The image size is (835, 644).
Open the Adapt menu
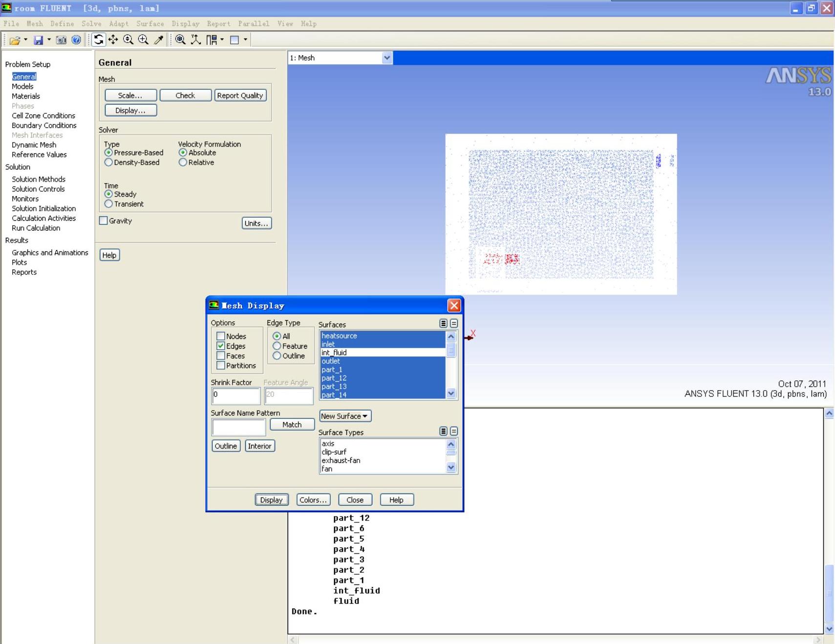click(119, 23)
